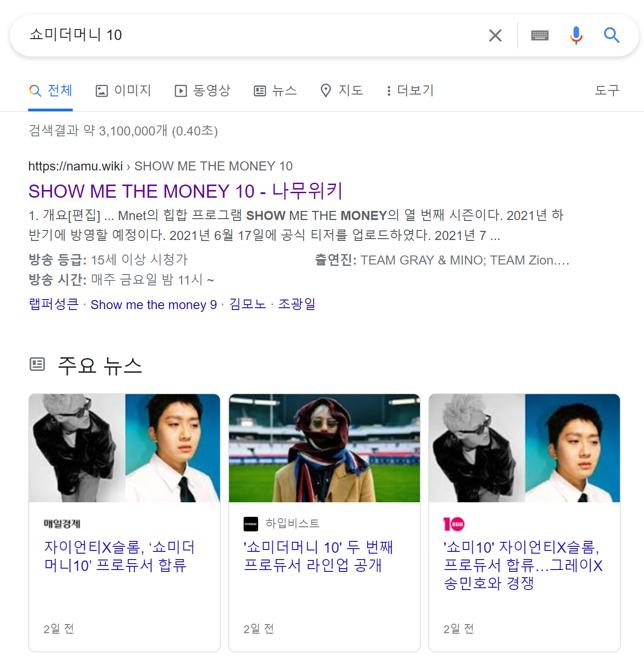Open the 하입비스트 news card thumbnail
The image size is (644, 655).
pyautogui.click(x=324, y=448)
